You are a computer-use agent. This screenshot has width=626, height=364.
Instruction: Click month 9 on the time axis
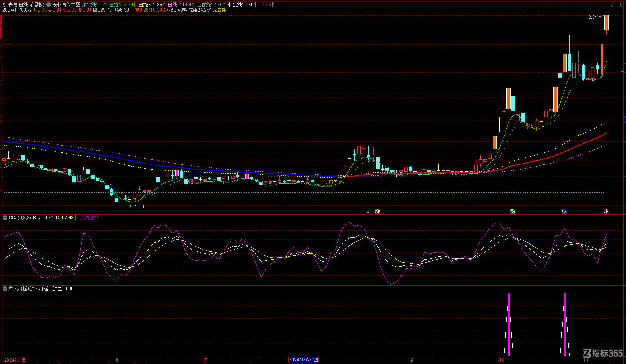[x=412, y=360]
